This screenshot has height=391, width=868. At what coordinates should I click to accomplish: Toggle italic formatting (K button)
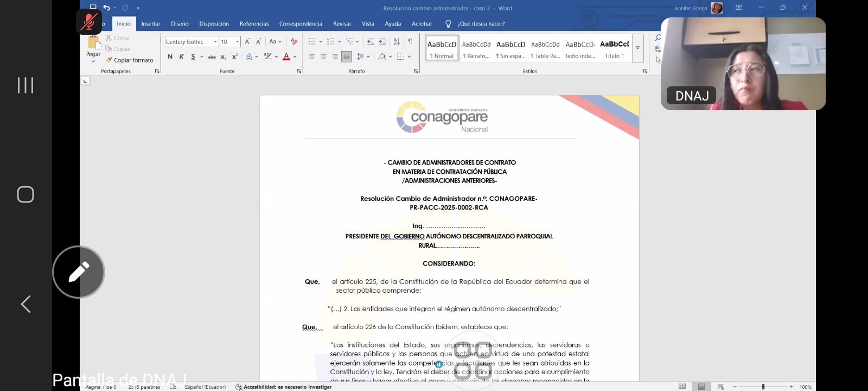tap(181, 56)
